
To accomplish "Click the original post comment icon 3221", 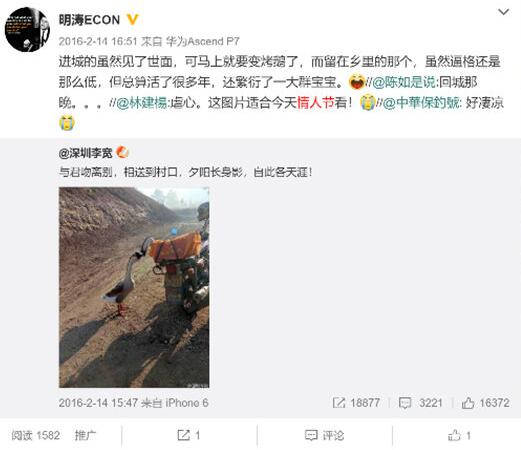I will tap(421, 403).
